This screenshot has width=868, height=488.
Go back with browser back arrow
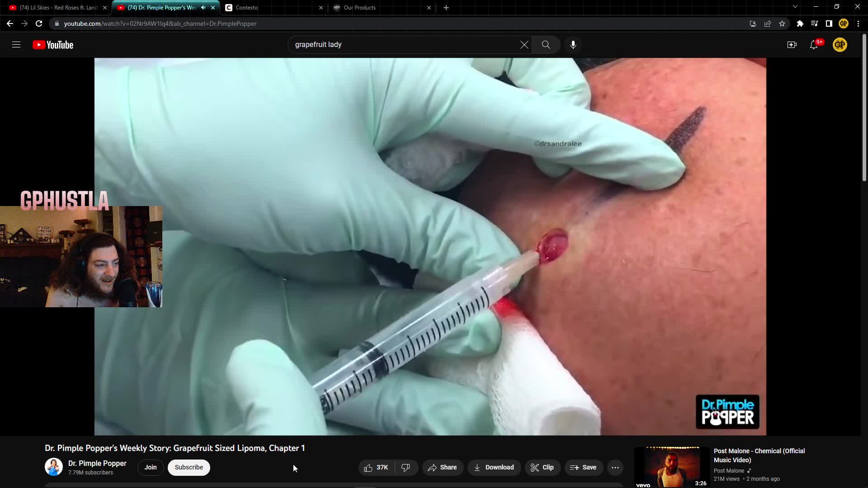pyautogui.click(x=10, y=23)
